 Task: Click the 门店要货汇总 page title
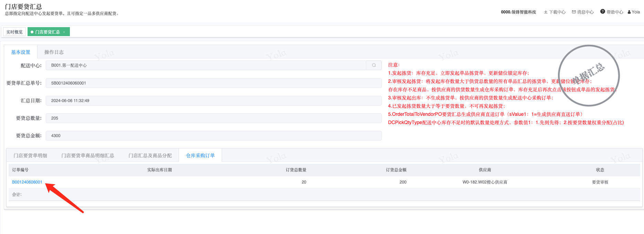point(23,7)
